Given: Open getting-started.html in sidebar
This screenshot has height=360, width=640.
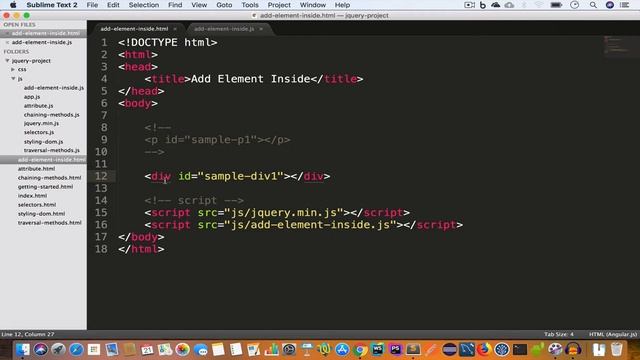Looking at the screenshot, I should pos(45,187).
